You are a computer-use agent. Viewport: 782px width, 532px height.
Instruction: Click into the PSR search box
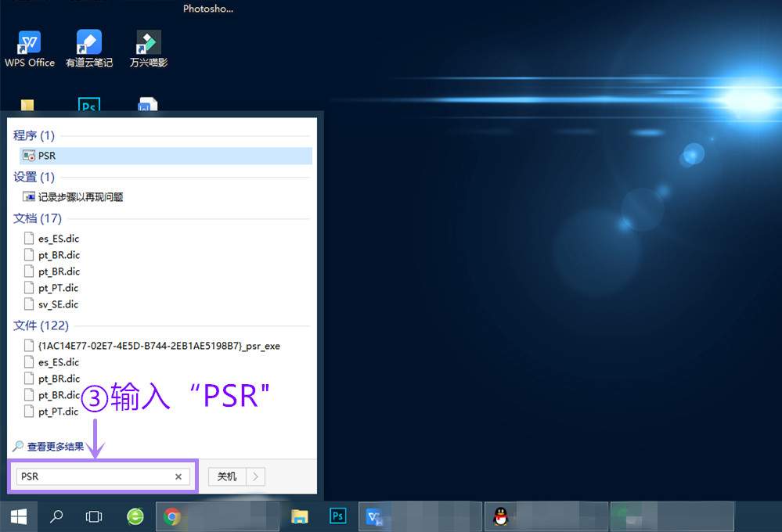pos(103,476)
